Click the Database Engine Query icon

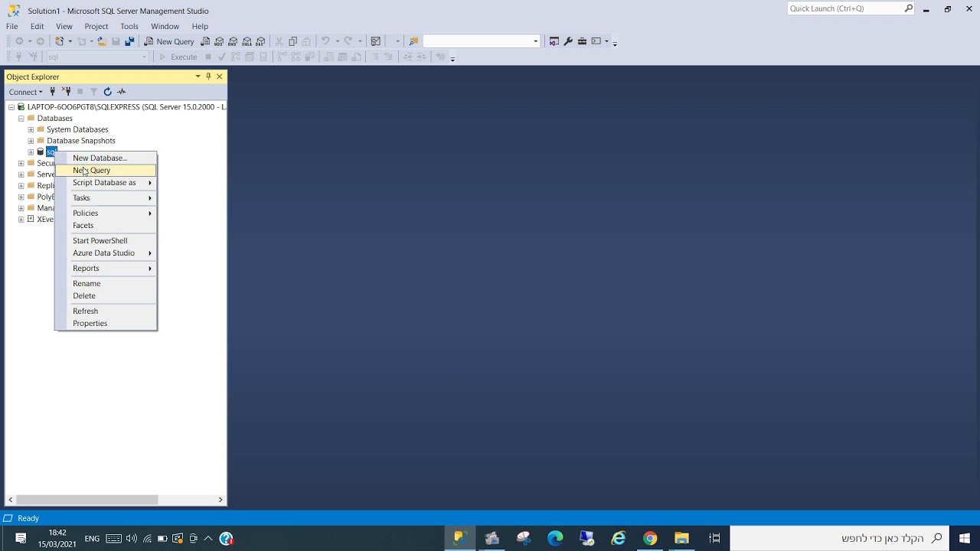point(205,41)
